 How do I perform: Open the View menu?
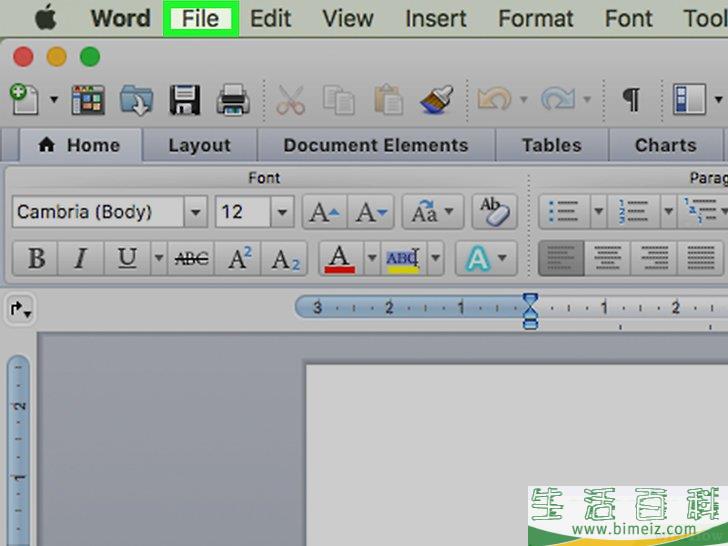(348, 19)
